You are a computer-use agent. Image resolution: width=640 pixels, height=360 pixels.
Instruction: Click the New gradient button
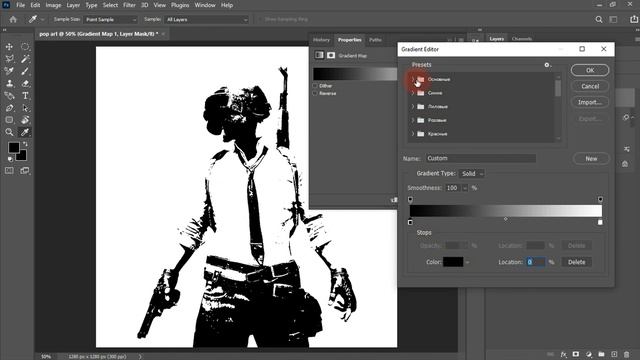pos(591,158)
